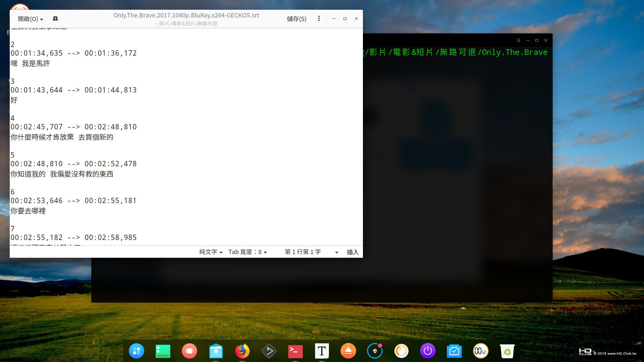Save the subtitle file with 儲存(S)
Screen dimensions: 644x362
click(x=297, y=19)
